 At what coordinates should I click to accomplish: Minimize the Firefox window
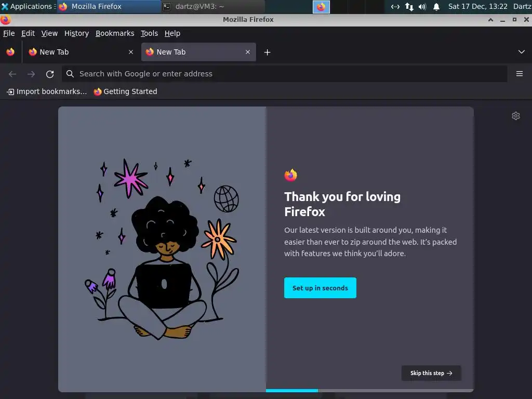[x=502, y=20]
